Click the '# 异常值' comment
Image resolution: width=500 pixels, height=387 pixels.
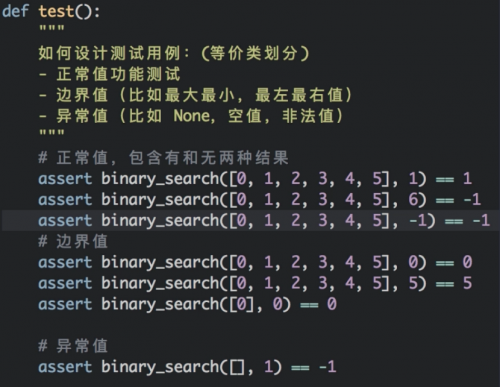click(73, 346)
